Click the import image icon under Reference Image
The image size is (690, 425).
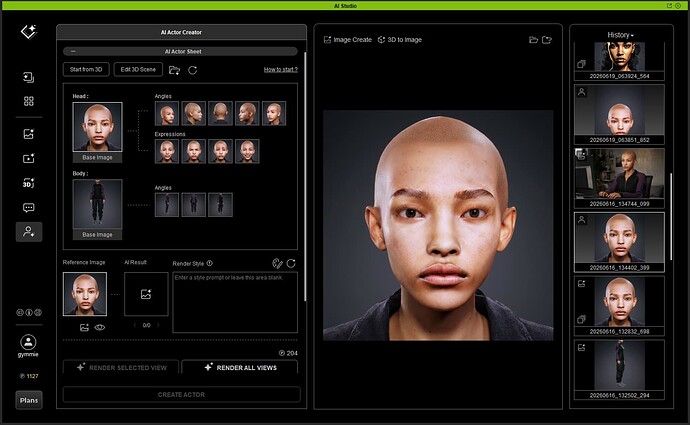[x=84, y=327]
